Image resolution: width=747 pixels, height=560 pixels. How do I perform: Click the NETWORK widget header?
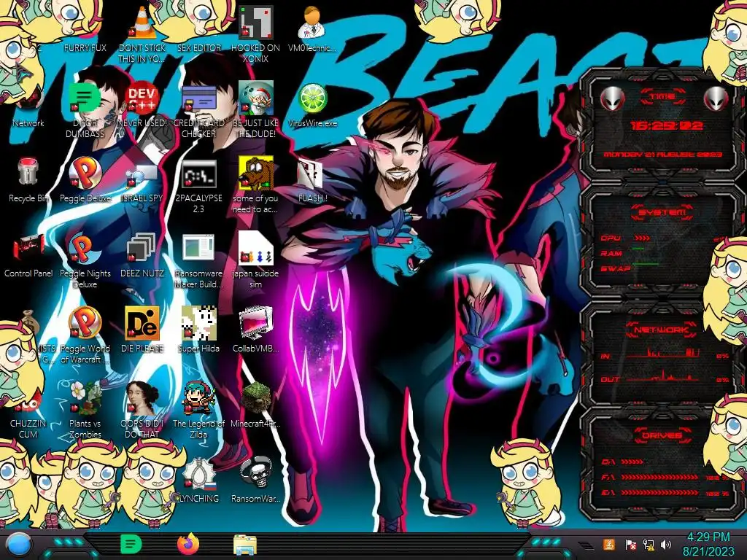click(x=662, y=329)
